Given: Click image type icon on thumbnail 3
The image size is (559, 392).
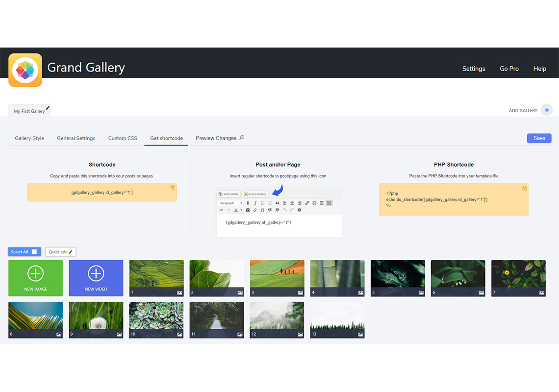Looking at the screenshot, I should point(300,293).
